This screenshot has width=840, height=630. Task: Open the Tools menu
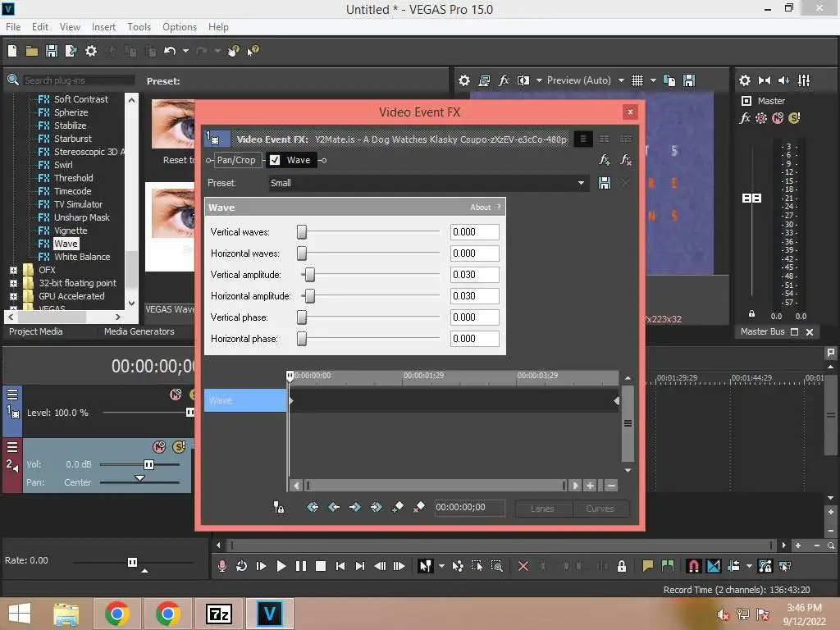pos(139,27)
